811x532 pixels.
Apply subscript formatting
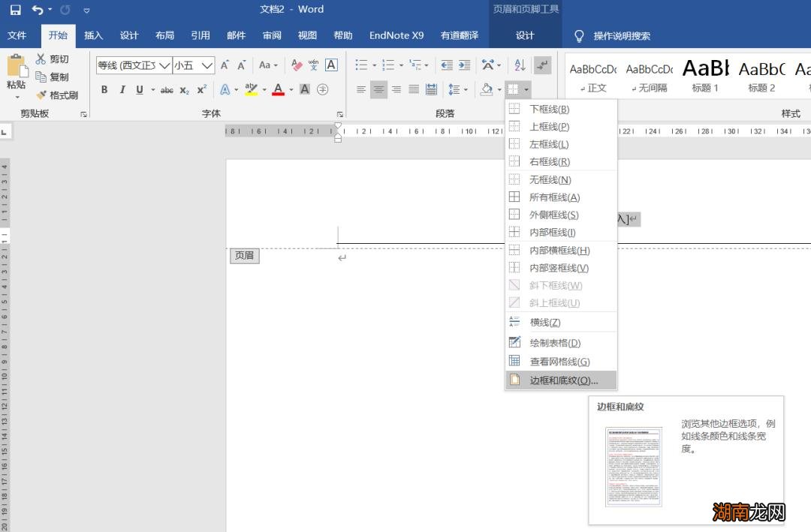tap(185, 90)
